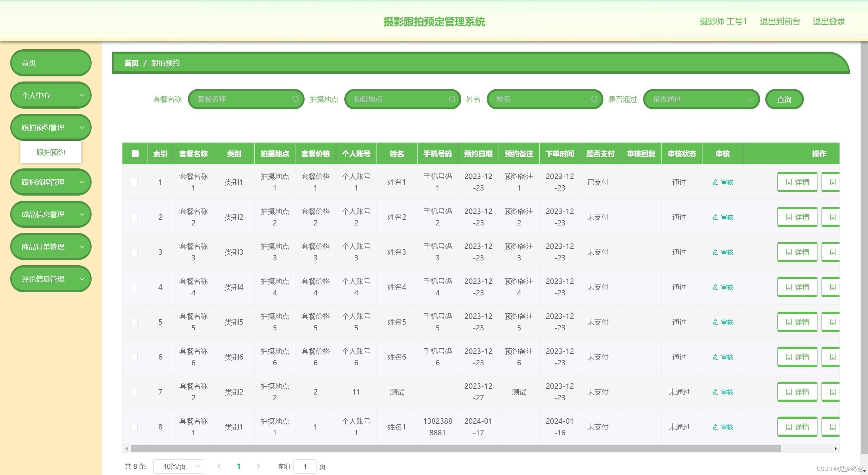Click 首页 in the breadcrumb
The width and height of the screenshot is (868, 475).
point(131,63)
